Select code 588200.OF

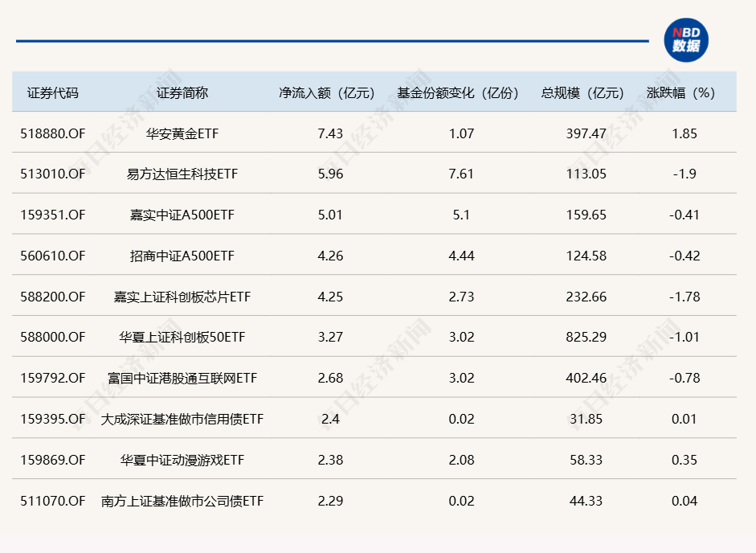coord(52,297)
